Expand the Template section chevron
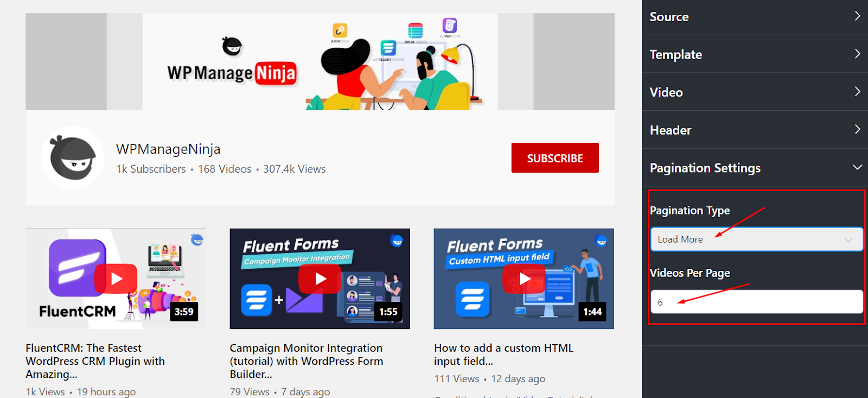The width and height of the screenshot is (868, 398). click(x=857, y=54)
